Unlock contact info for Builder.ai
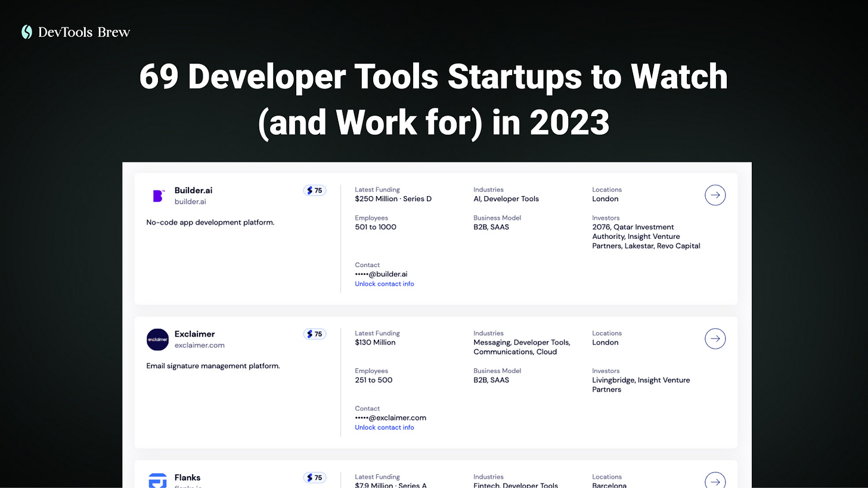Viewport: 868px width, 488px height. pyautogui.click(x=385, y=284)
